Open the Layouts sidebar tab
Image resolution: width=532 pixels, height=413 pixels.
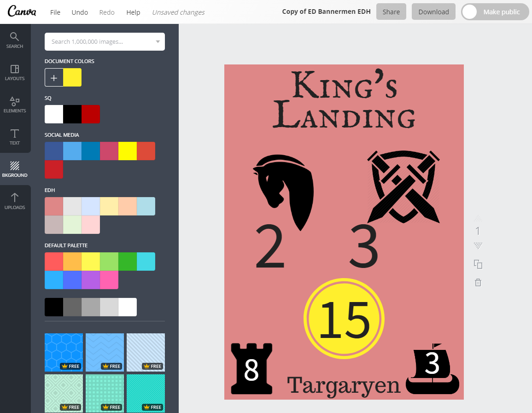point(15,73)
